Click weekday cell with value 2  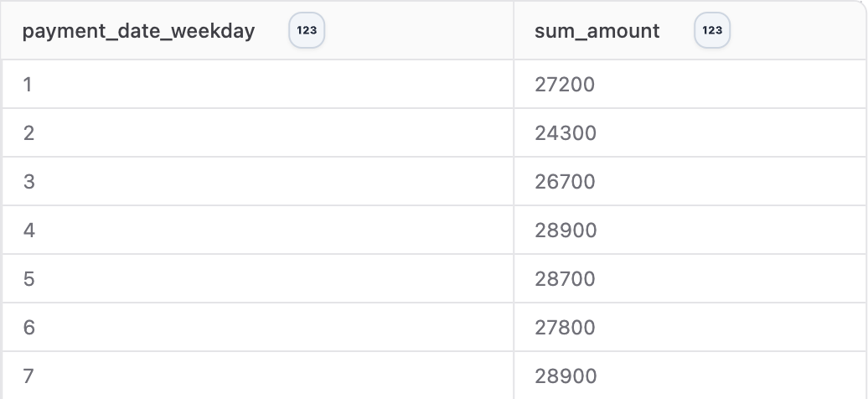pyautogui.click(x=257, y=133)
